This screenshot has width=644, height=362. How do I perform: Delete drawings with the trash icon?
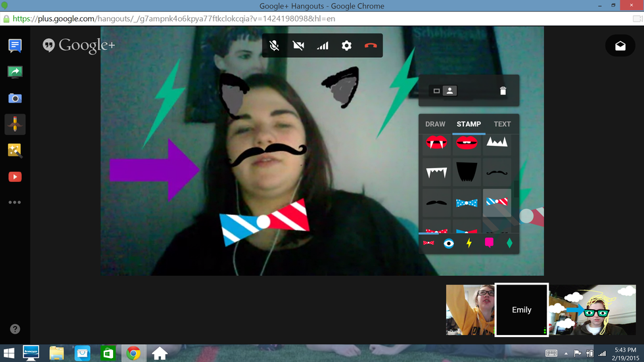pyautogui.click(x=503, y=91)
